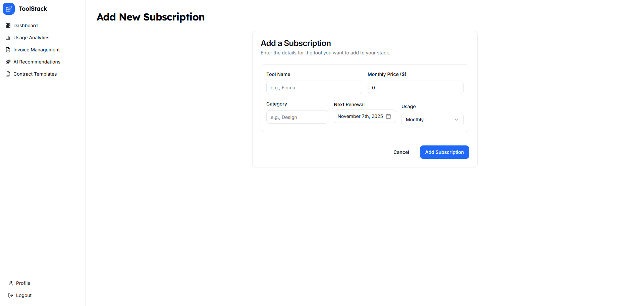Click the Usage Analytics bar chart icon
The width and height of the screenshot is (644, 306).
[8, 38]
